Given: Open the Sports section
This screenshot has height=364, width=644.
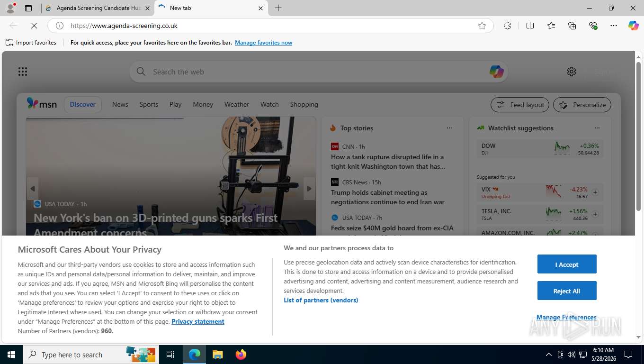Looking at the screenshot, I should point(149,104).
